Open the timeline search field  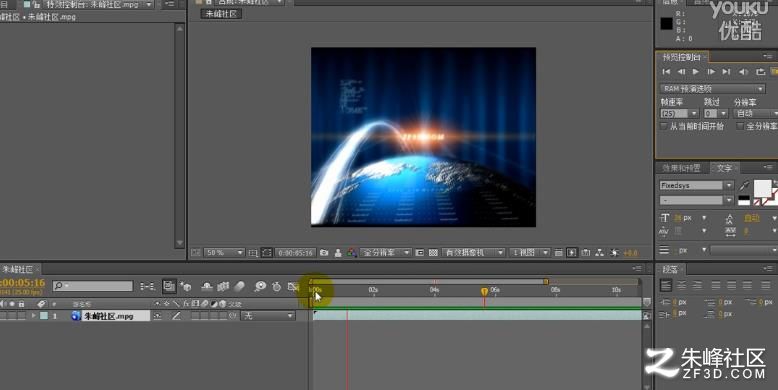93,286
